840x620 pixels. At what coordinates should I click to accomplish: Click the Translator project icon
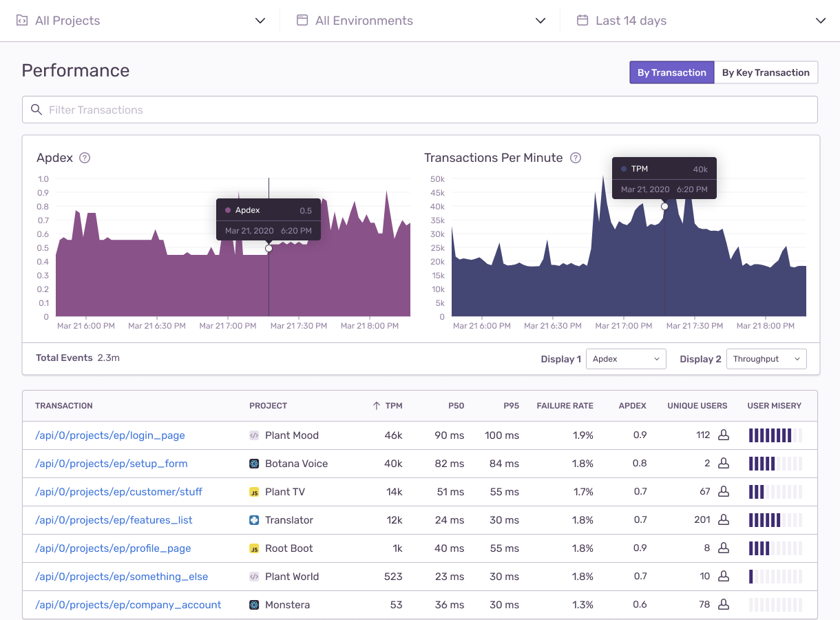[254, 520]
